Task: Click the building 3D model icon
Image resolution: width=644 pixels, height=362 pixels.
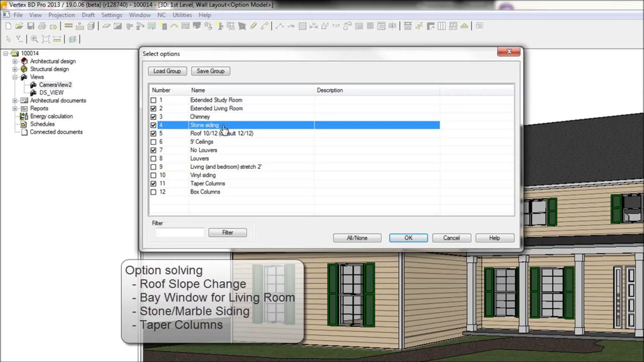Action: (x=91, y=26)
